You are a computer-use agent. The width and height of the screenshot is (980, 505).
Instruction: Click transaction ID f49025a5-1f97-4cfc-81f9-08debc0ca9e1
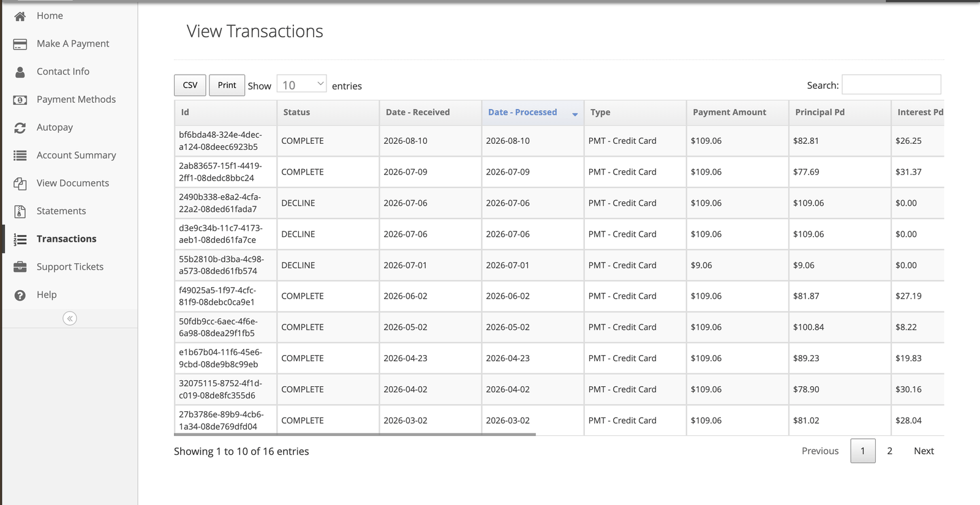click(217, 296)
